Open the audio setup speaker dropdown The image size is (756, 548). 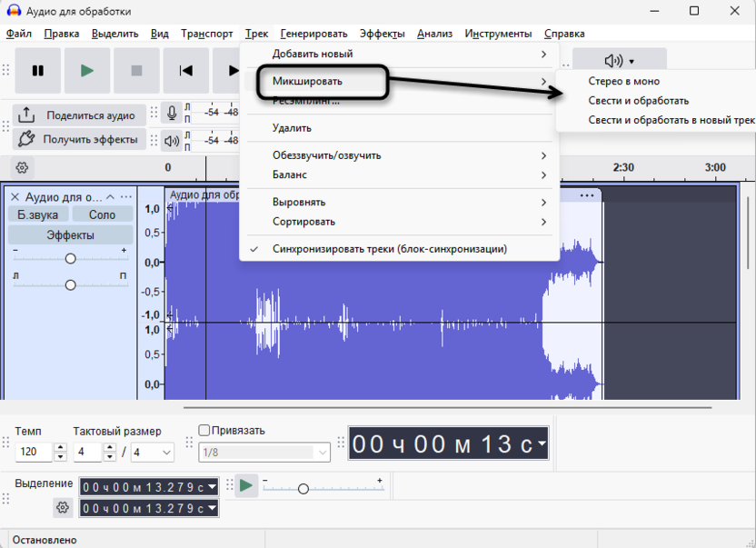pos(619,61)
